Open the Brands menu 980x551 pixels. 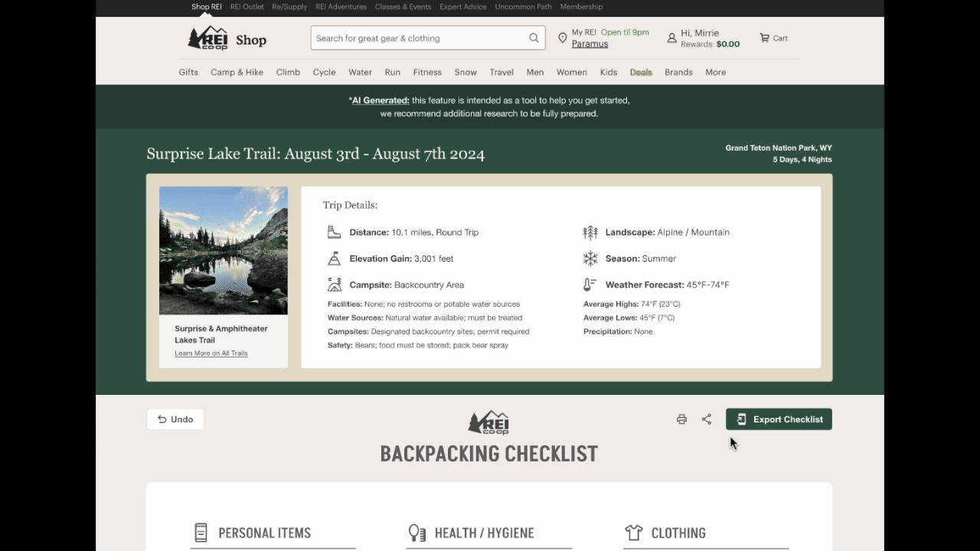click(x=678, y=72)
